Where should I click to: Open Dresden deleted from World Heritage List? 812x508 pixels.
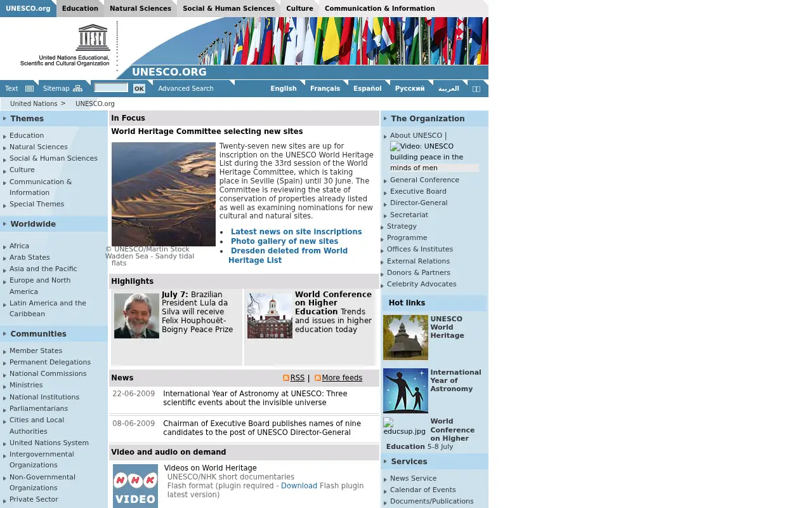pos(288,255)
